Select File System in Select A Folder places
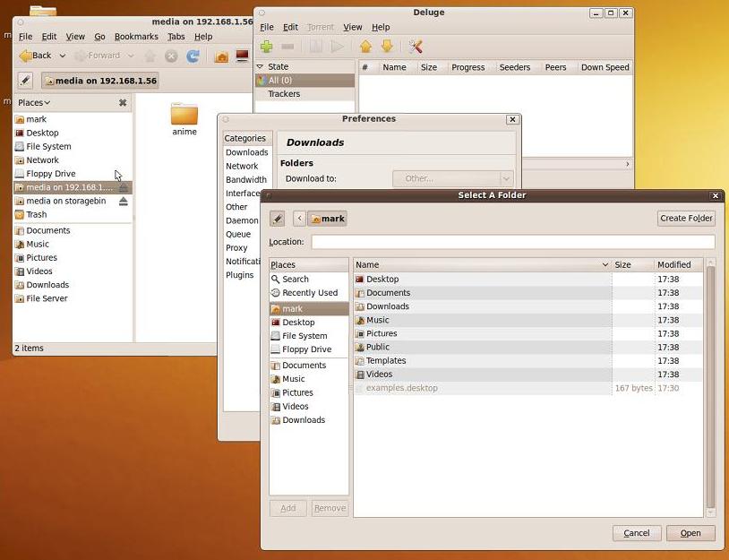 [309, 336]
